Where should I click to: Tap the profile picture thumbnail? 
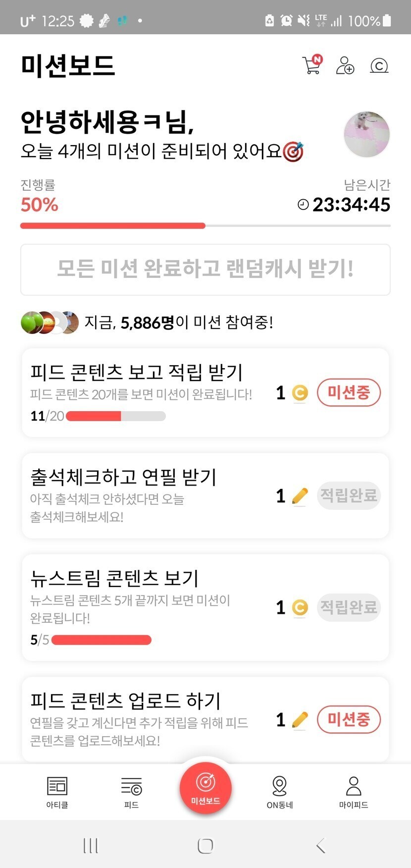pyautogui.click(x=366, y=134)
